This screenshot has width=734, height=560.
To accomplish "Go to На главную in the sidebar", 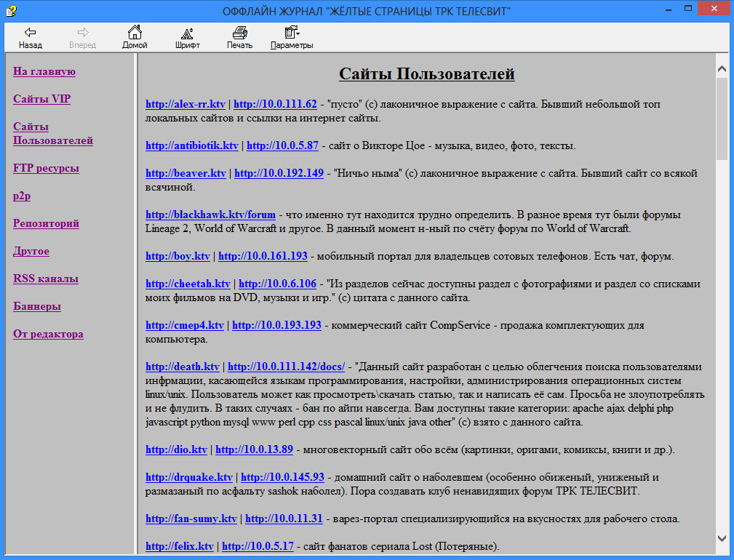I will click(44, 71).
